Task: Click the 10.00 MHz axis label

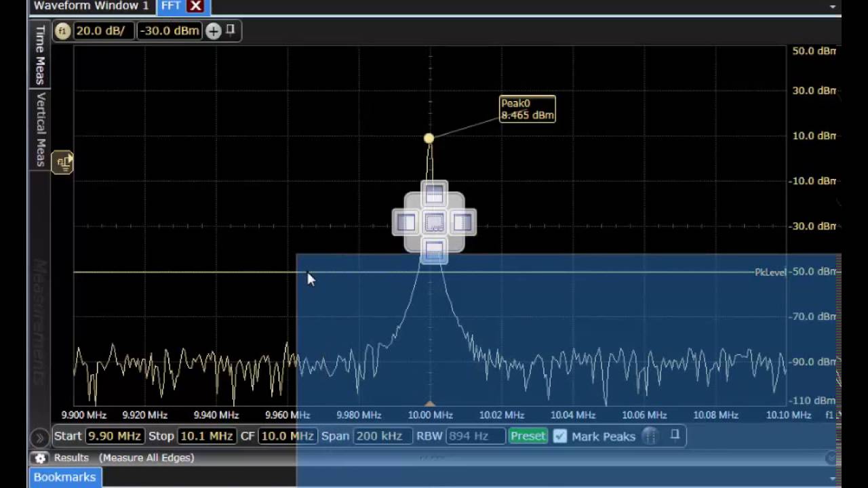Action: tap(430, 415)
